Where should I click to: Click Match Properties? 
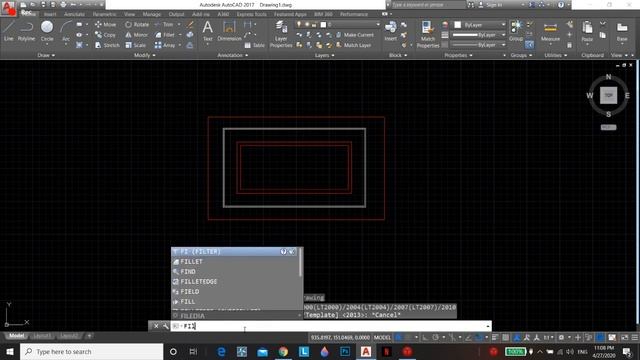pyautogui.click(x=428, y=34)
